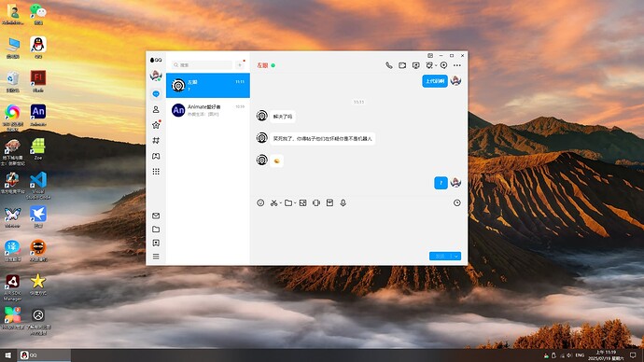
Task: Open the Contacts tab in sidebar
Action: [156, 109]
